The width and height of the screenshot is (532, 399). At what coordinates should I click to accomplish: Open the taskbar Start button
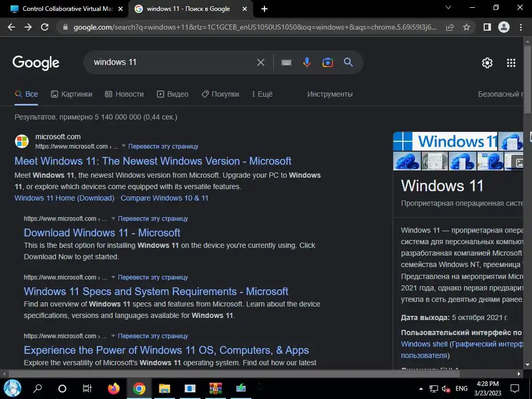pyautogui.click(x=12, y=388)
